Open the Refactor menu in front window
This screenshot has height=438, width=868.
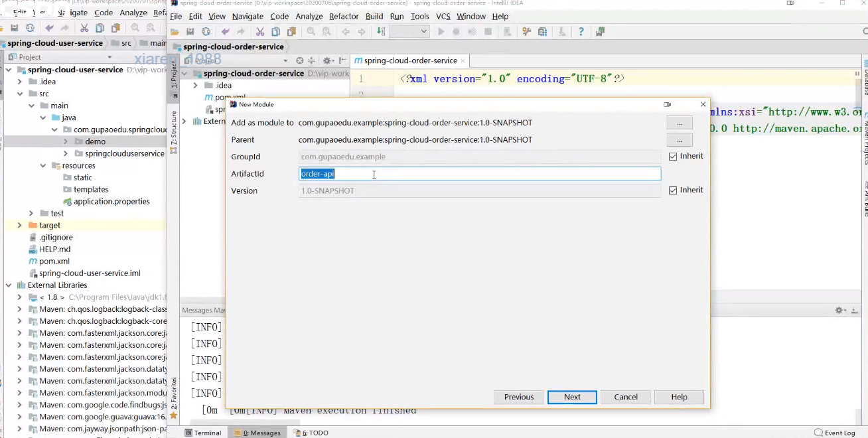(344, 17)
